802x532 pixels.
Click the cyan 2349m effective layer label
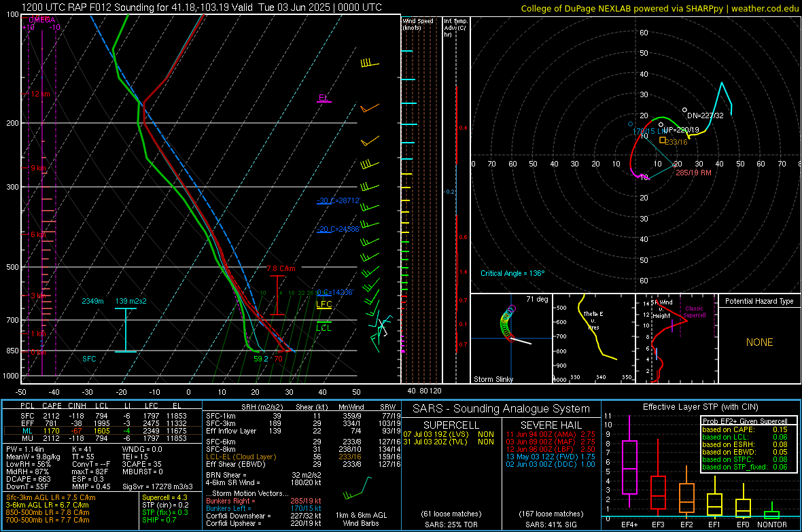tap(92, 301)
